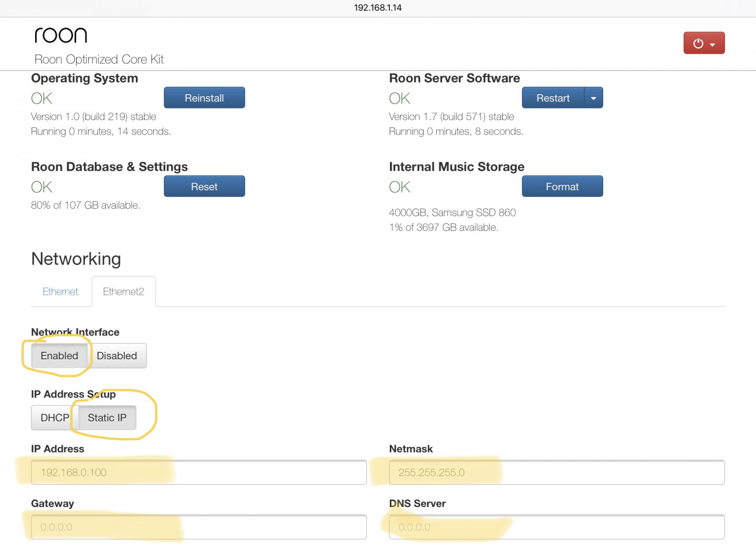Click the Netmask label
This screenshot has width=756, height=555.
[x=411, y=449]
